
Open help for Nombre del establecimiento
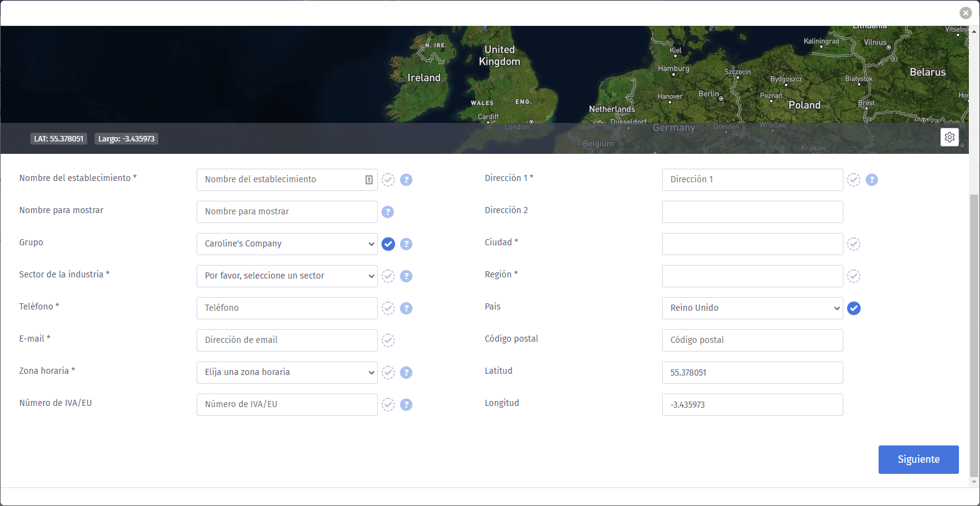406,180
